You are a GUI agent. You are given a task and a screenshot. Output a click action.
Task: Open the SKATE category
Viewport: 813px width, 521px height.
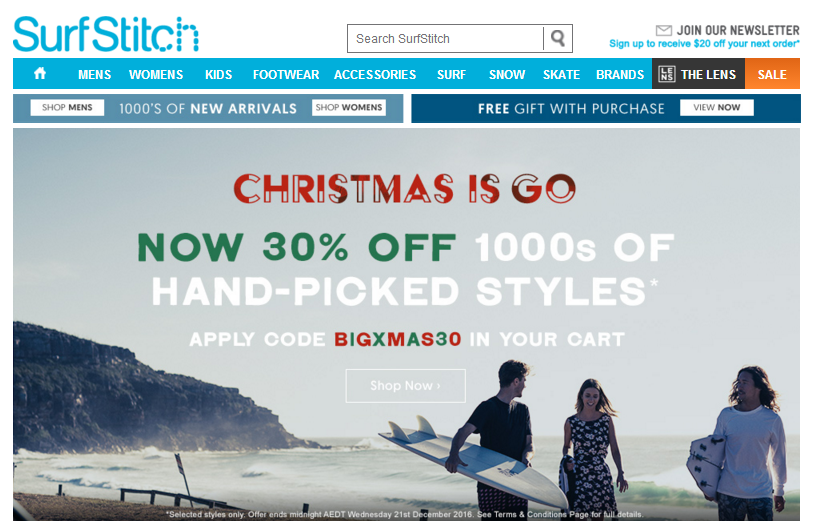561,75
